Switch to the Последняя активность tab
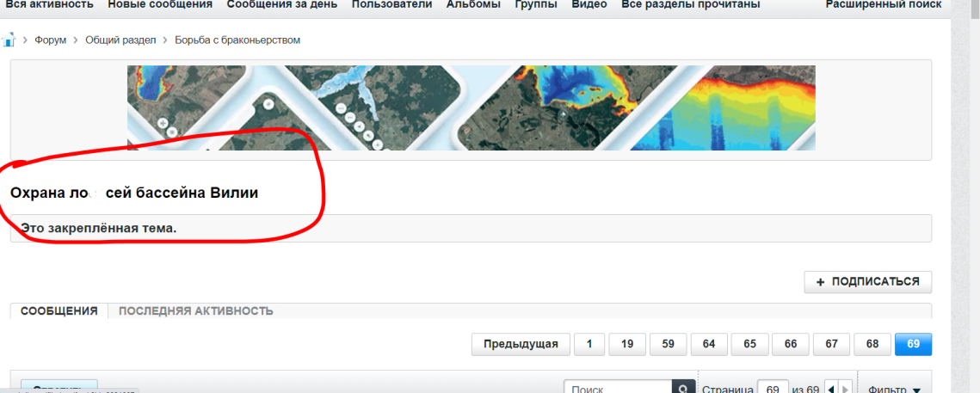This screenshot has width=980, height=393. [x=195, y=311]
